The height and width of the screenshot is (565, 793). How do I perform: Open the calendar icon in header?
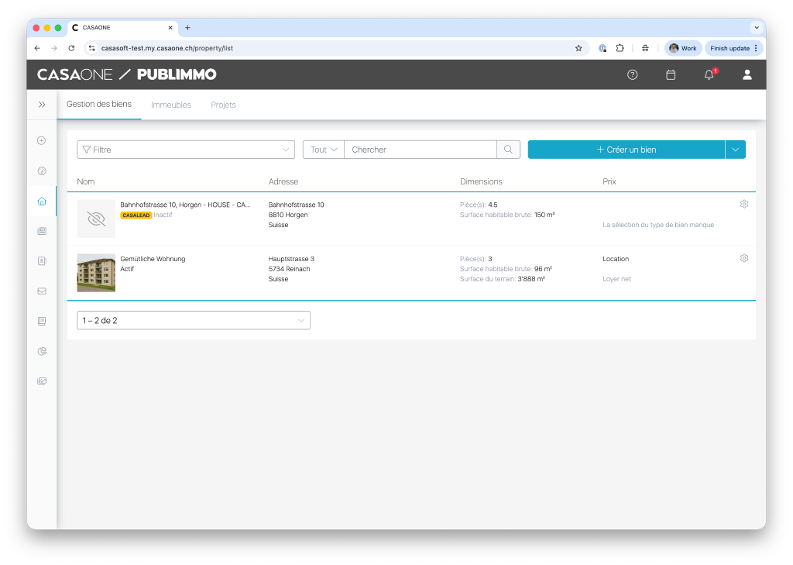tap(671, 75)
